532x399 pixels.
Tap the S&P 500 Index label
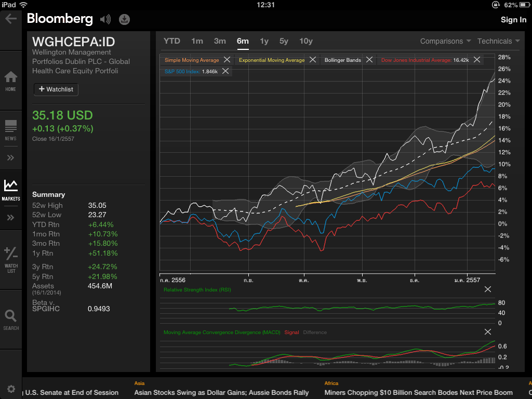click(x=182, y=71)
